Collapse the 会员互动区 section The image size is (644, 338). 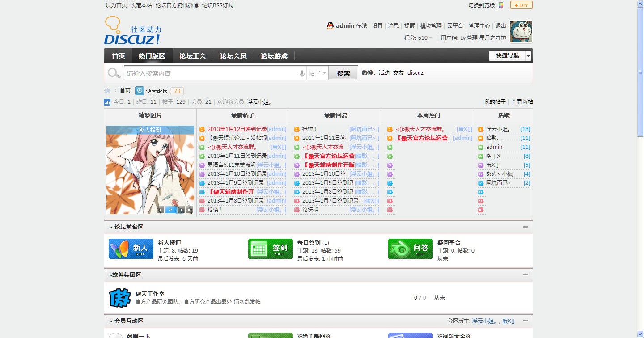coord(525,321)
